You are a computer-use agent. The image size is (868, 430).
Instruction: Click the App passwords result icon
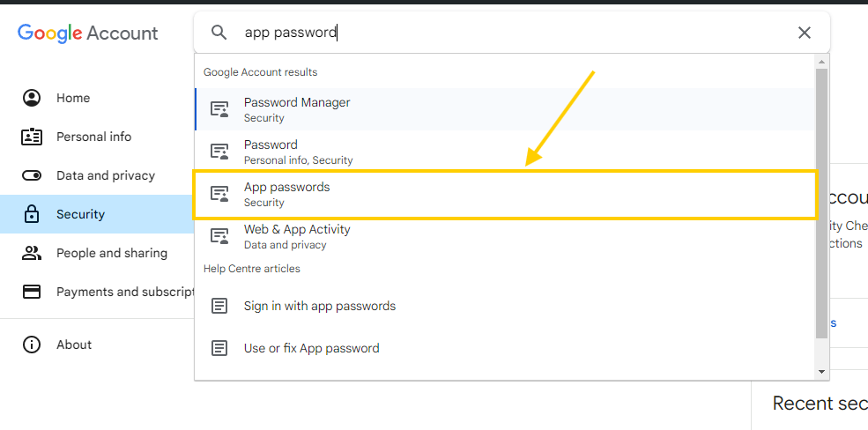(x=219, y=194)
